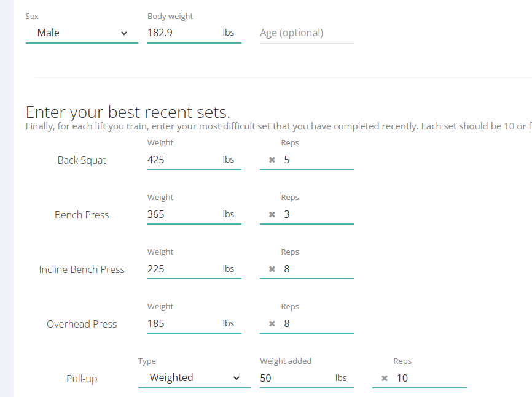The image size is (532, 397).
Task: Click the lbs unit beside Back Squat weight
Action: [x=229, y=160]
